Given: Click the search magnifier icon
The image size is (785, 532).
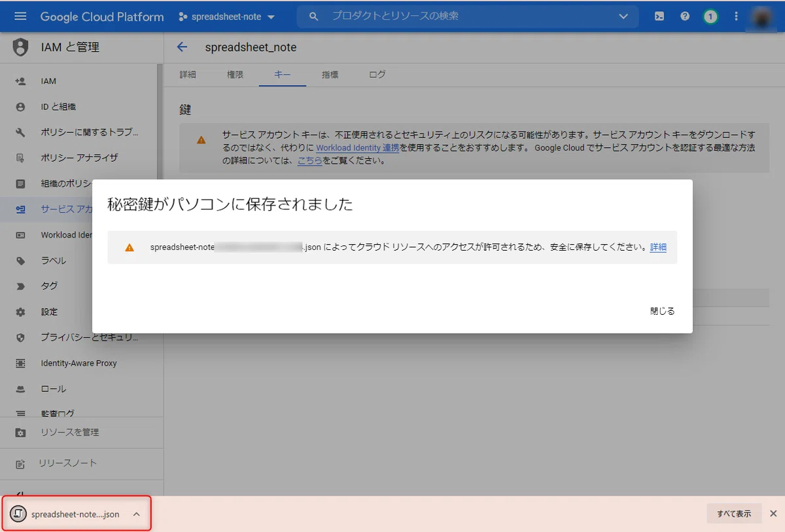Looking at the screenshot, I should click(313, 16).
